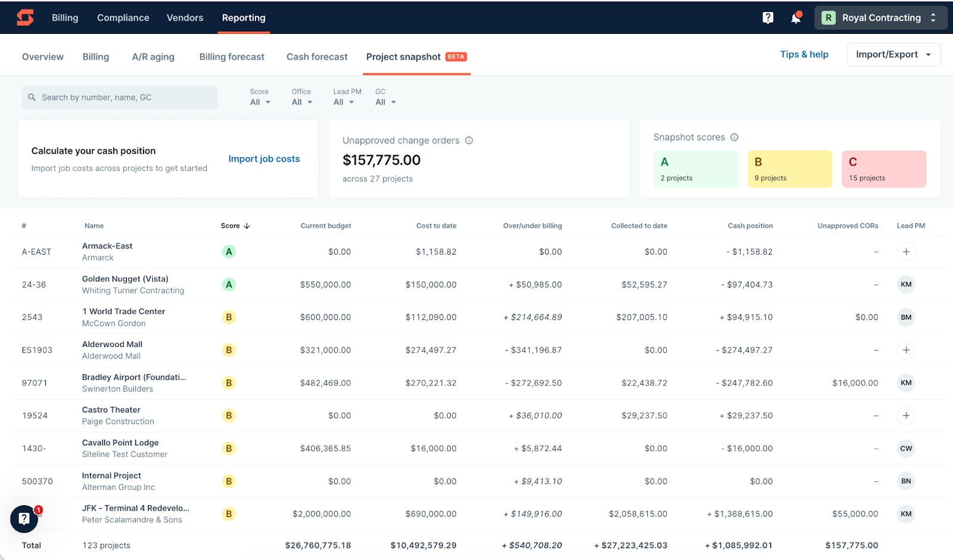Click the $157,775.00 unapproved change orders amount
This screenshot has height=560, width=953.
click(381, 160)
